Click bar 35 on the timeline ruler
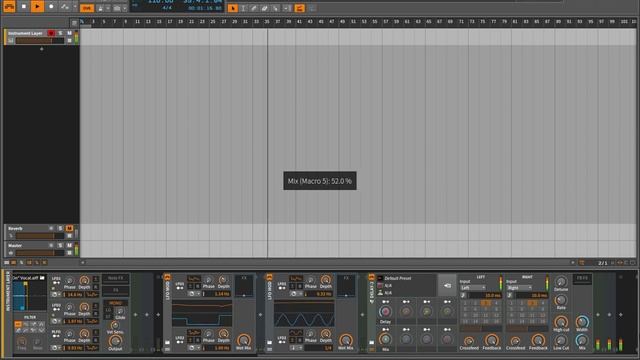The image size is (640, 360). point(267,22)
